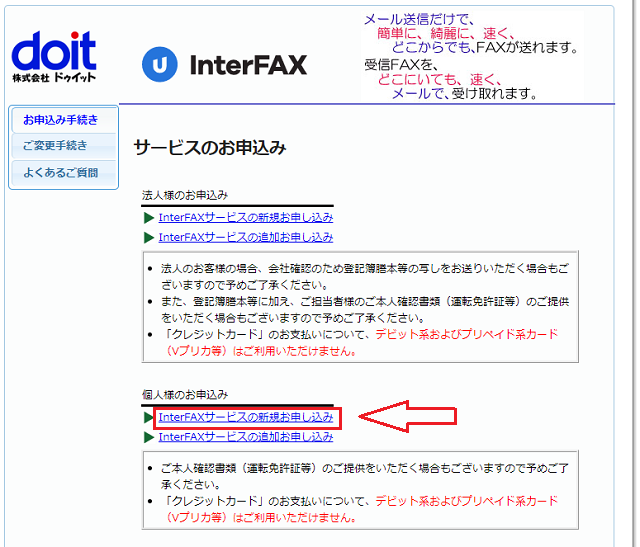Open individual InterFAXサービスの追加お申し込み link

tap(246, 437)
